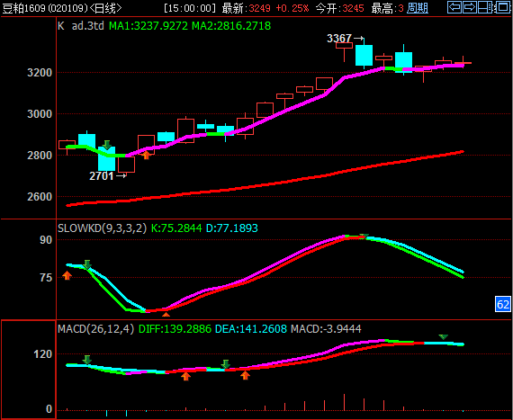The image size is (513, 420).
Task: Click the first orange up arrow in MACD panel
Action: (x=185, y=376)
